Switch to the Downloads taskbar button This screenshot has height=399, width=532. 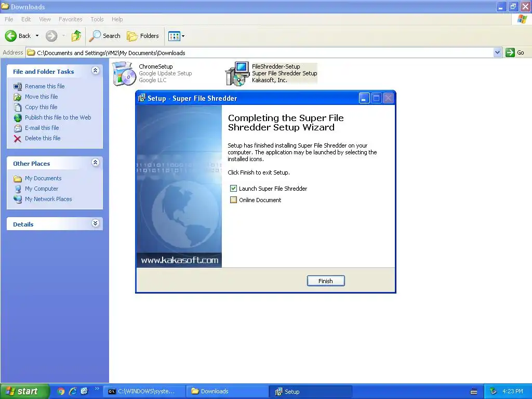tap(228, 391)
